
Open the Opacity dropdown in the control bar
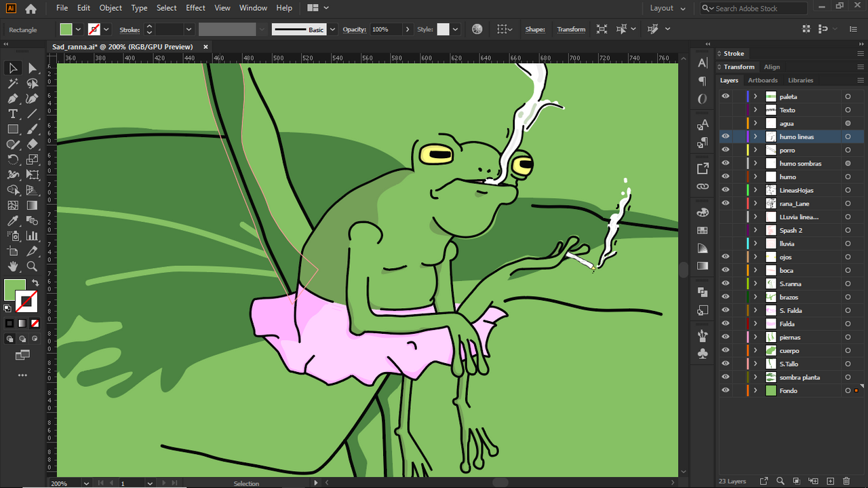407,29
